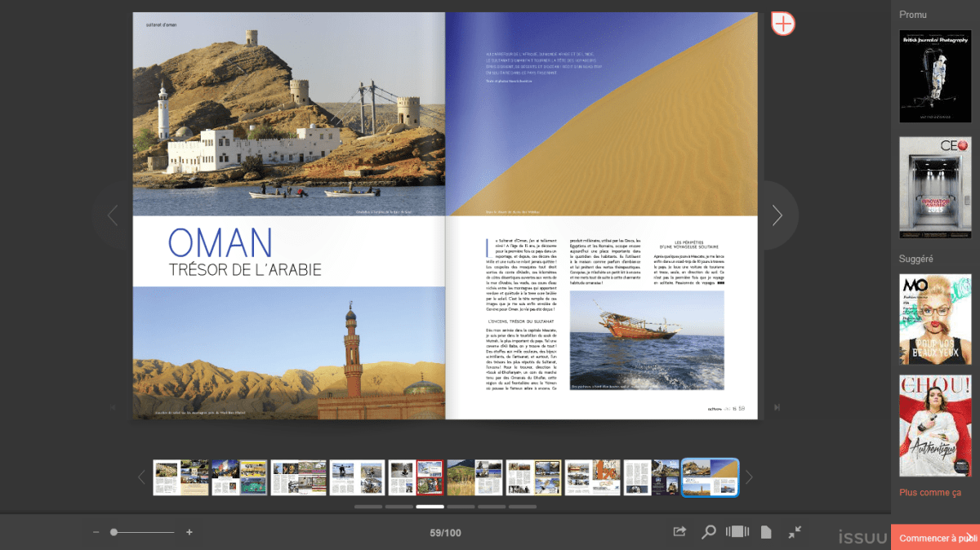Open the 'Plus comme ça' link
Image resolution: width=980 pixels, height=550 pixels.
click(x=929, y=493)
